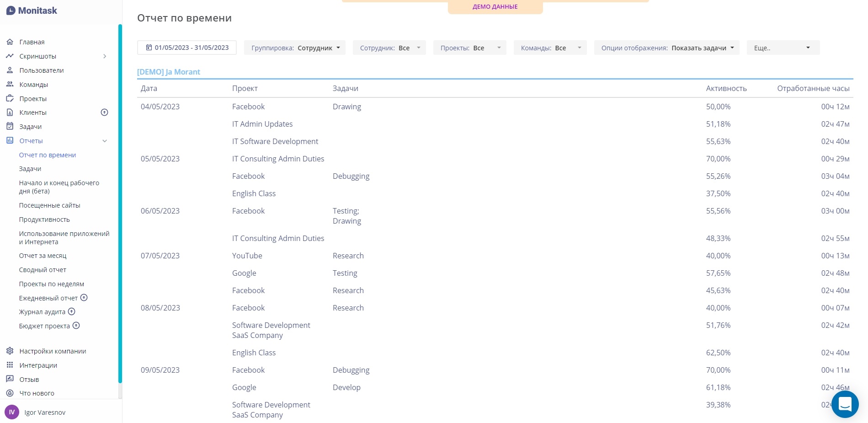Open the Проекты: Все filter dropdown
The height and width of the screenshot is (423, 868).
click(x=469, y=48)
